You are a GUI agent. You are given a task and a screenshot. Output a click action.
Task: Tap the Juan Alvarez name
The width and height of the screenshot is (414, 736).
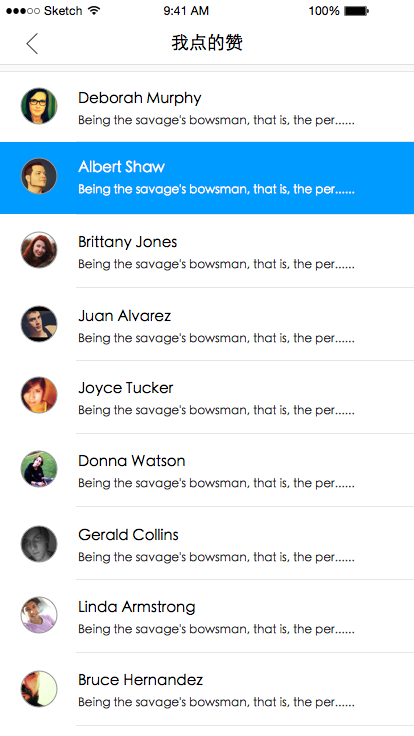[124, 315]
